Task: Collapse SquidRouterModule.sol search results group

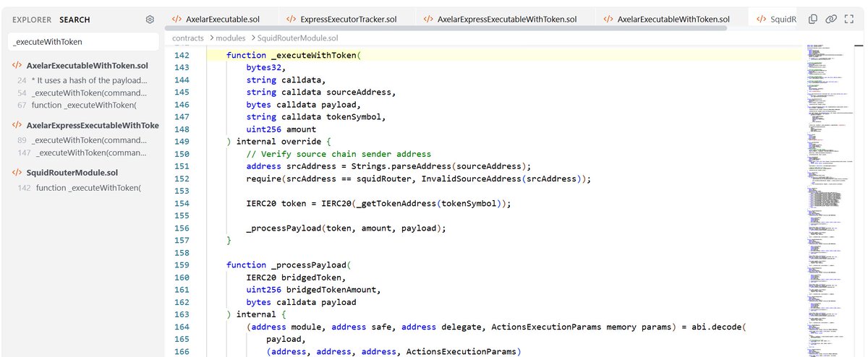Action: 72,173
